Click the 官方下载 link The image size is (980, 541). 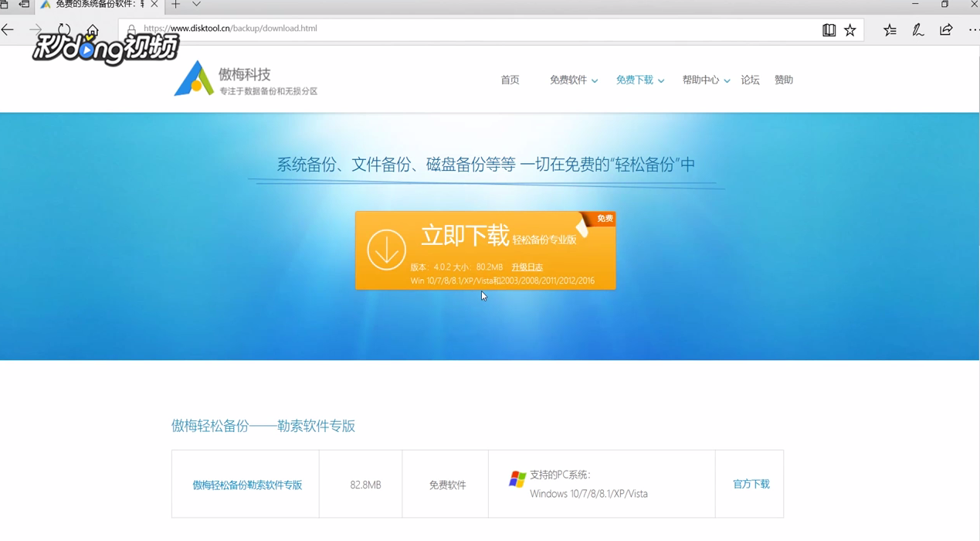[751, 485]
